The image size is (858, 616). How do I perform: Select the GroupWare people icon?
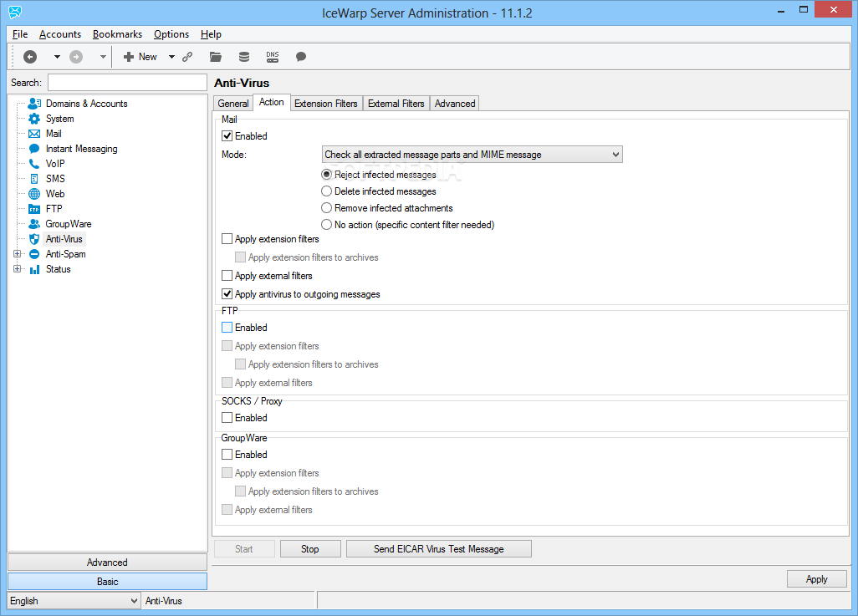(x=34, y=224)
